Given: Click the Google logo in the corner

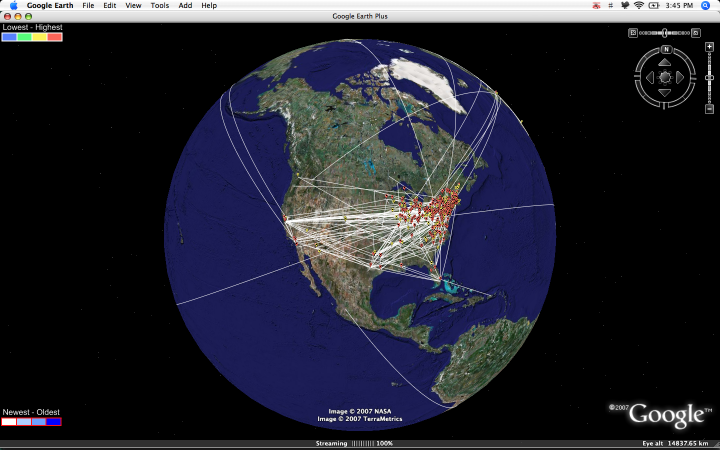Looking at the screenshot, I should [666, 415].
